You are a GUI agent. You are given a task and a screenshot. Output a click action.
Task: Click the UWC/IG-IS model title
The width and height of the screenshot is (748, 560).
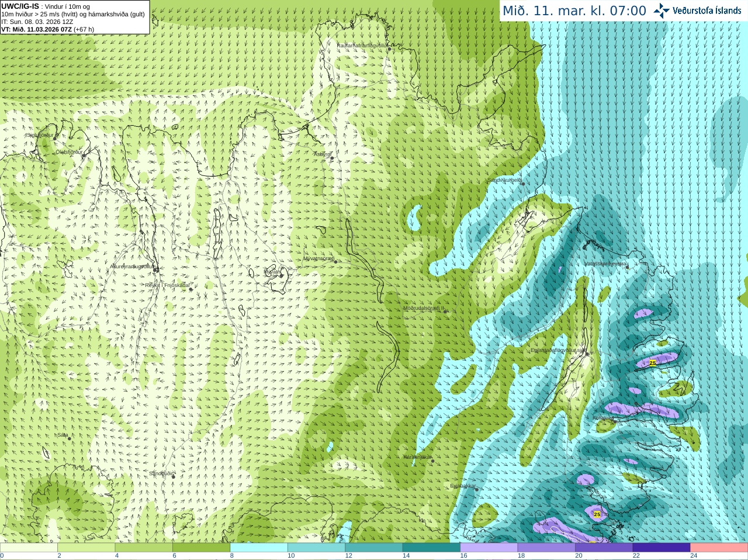pyautogui.click(x=20, y=6)
